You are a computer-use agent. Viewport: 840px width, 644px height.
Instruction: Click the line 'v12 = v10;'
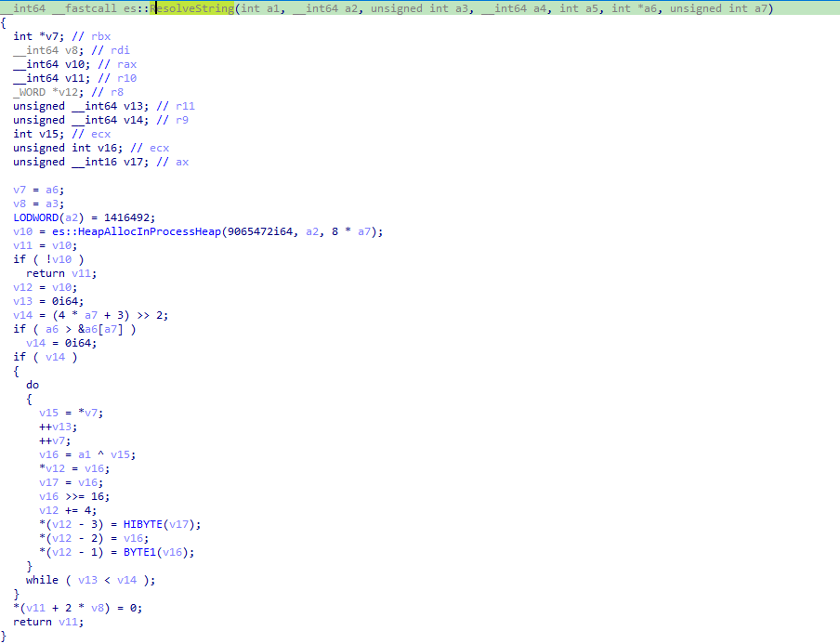coord(45,287)
